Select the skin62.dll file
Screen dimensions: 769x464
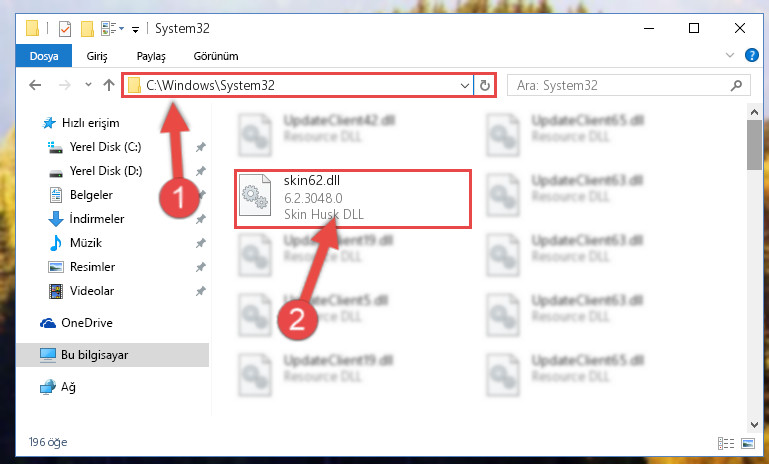(352, 199)
